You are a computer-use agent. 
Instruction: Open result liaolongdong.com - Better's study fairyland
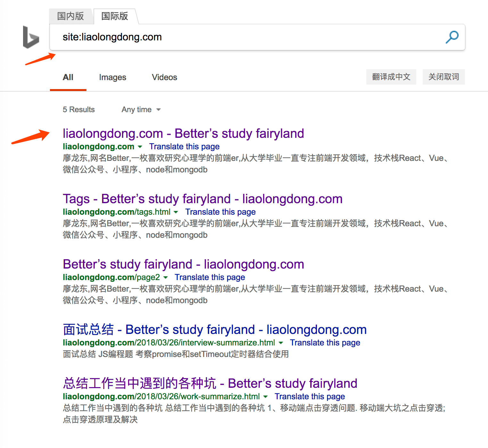click(183, 133)
